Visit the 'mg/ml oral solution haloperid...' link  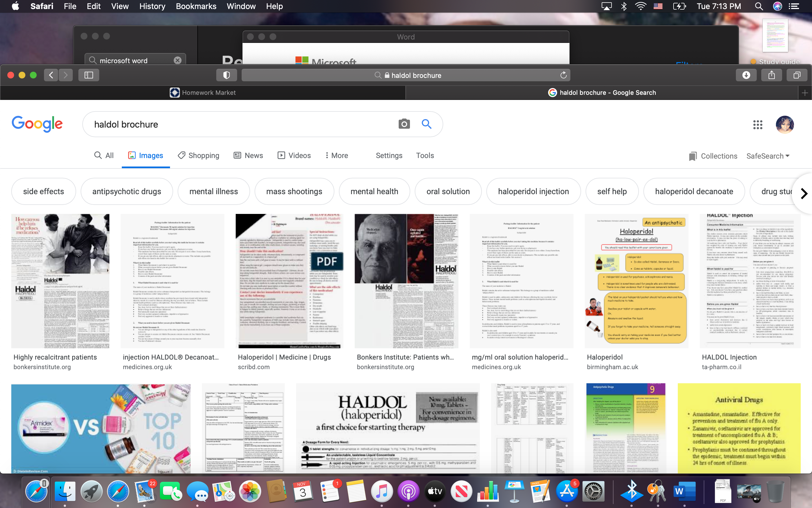[520, 357]
